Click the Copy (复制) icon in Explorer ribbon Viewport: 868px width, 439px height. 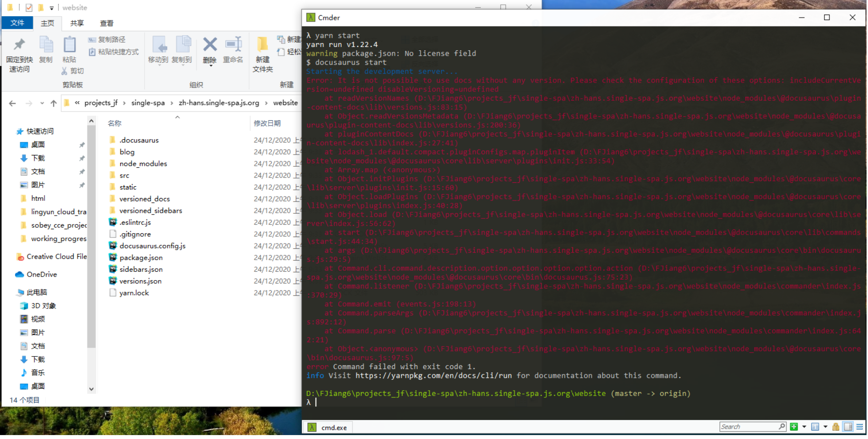pos(46,45)
